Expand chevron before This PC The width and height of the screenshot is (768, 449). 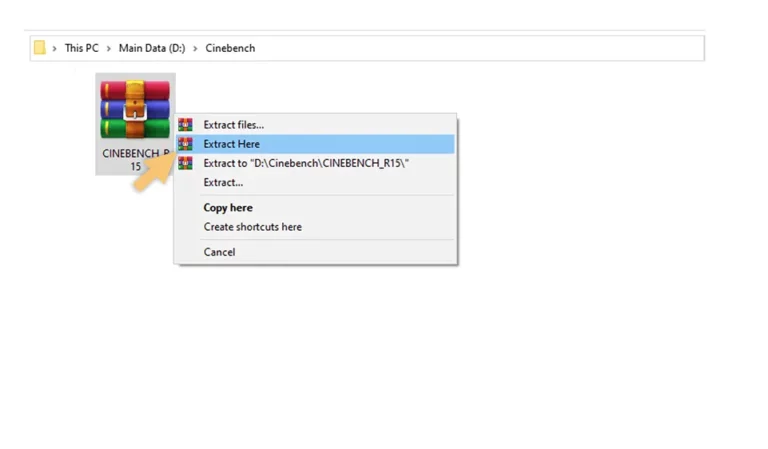(54, 48)
